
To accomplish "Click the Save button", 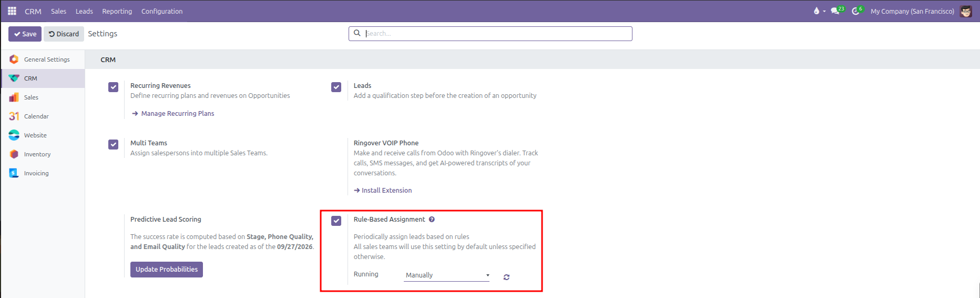I will 25,34.
